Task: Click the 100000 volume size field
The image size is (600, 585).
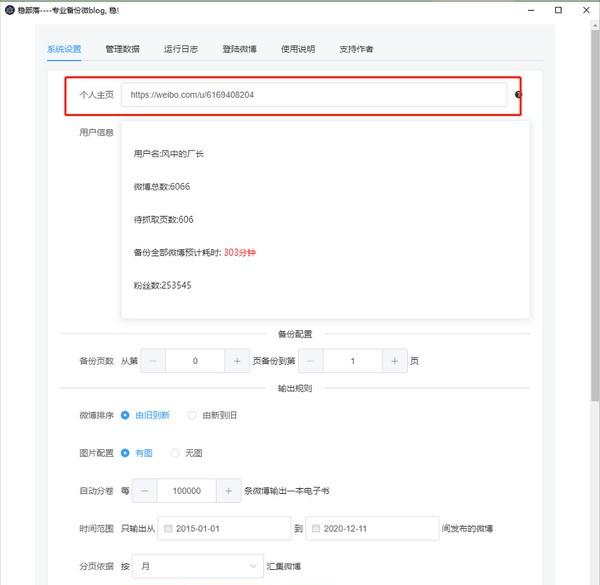Action: (187, 490)
